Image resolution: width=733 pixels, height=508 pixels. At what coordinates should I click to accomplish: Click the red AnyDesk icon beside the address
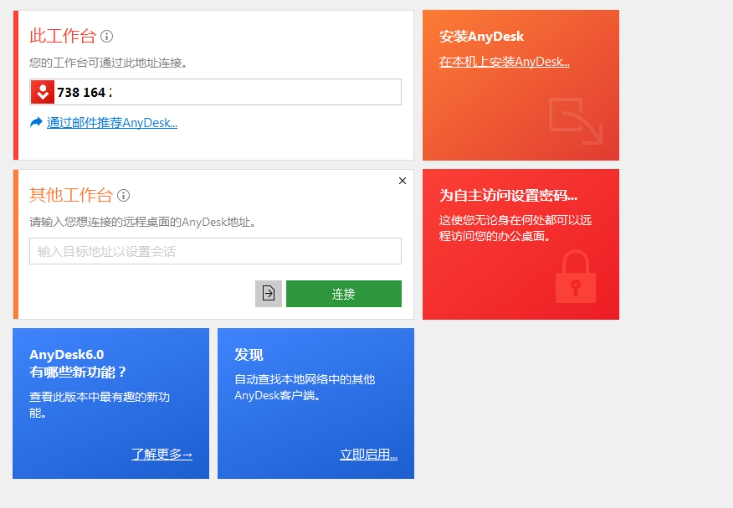click(43, 92)
